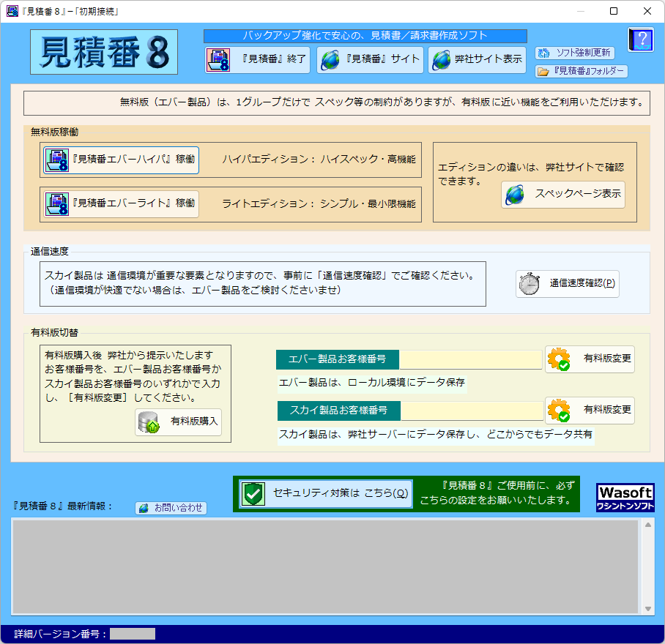Click the news area scroll up arrow
This screenshot has width=665, height=644.
pos(648,525)
